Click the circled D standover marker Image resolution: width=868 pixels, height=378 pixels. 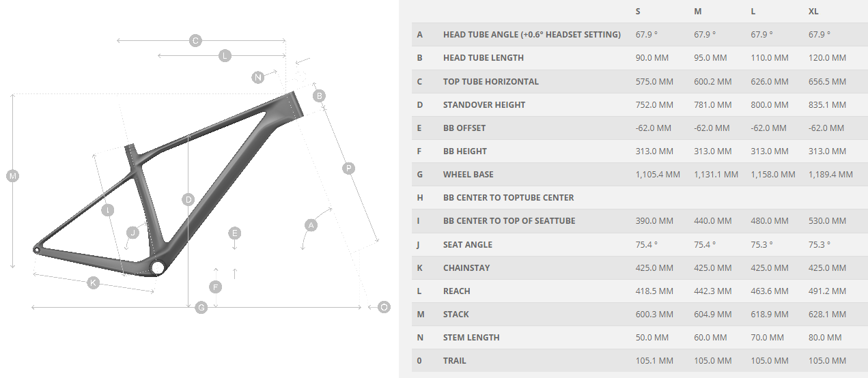[188, 200]
